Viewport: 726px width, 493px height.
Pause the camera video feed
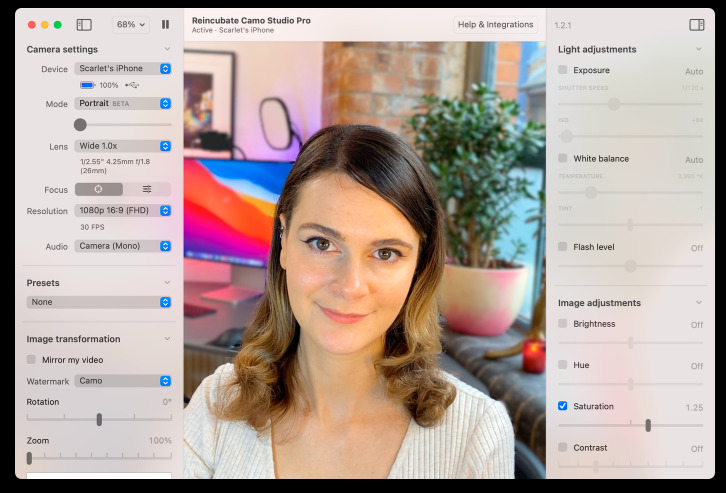165,24
